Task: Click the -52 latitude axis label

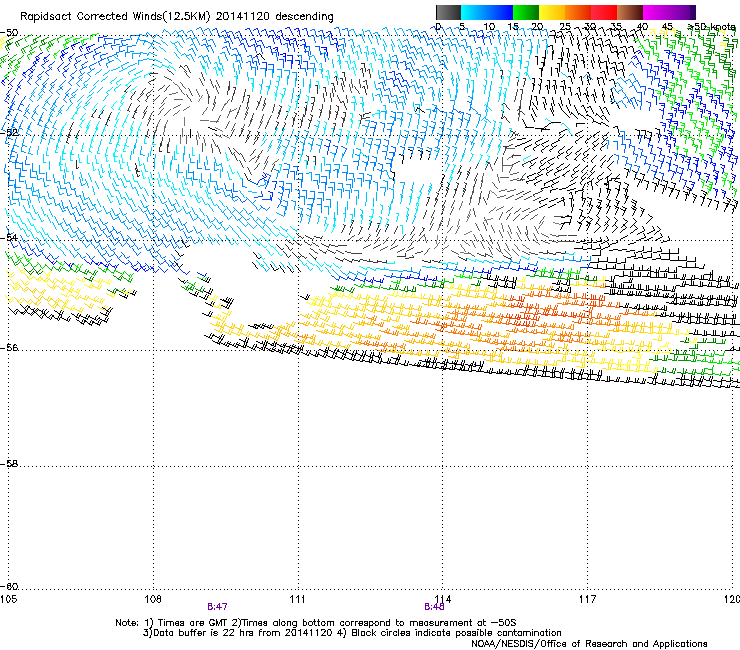Action: (x=9, y=133)
